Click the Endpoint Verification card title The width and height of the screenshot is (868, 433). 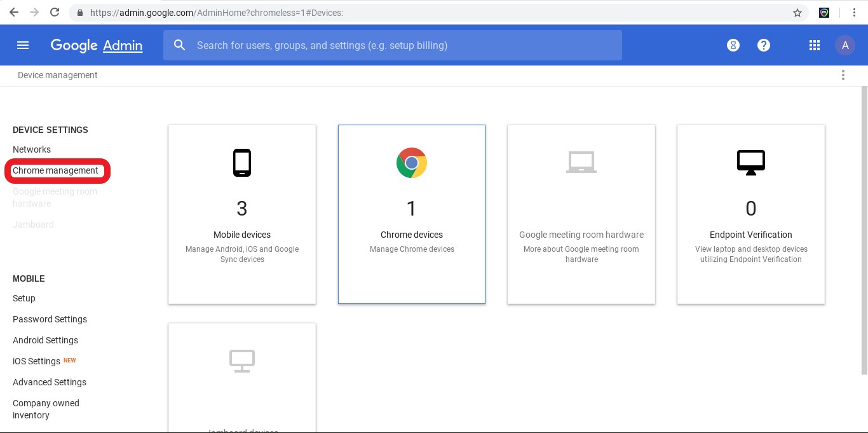click(751, 235)
